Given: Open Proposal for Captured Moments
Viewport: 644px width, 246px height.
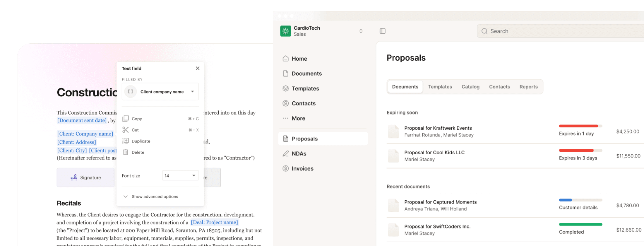Looking at the screenshot, I should click(x=440, y=202).
